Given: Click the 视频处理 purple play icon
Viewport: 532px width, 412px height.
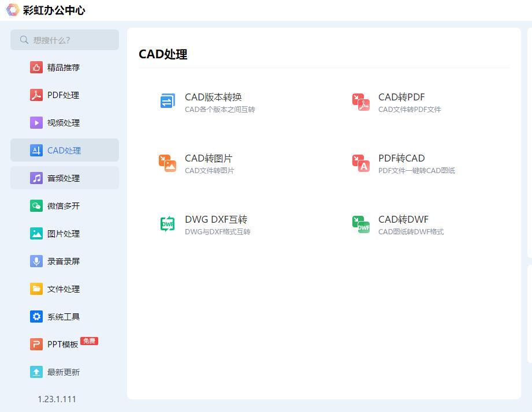Looking at the screenshot, I should tap(36, 123).
